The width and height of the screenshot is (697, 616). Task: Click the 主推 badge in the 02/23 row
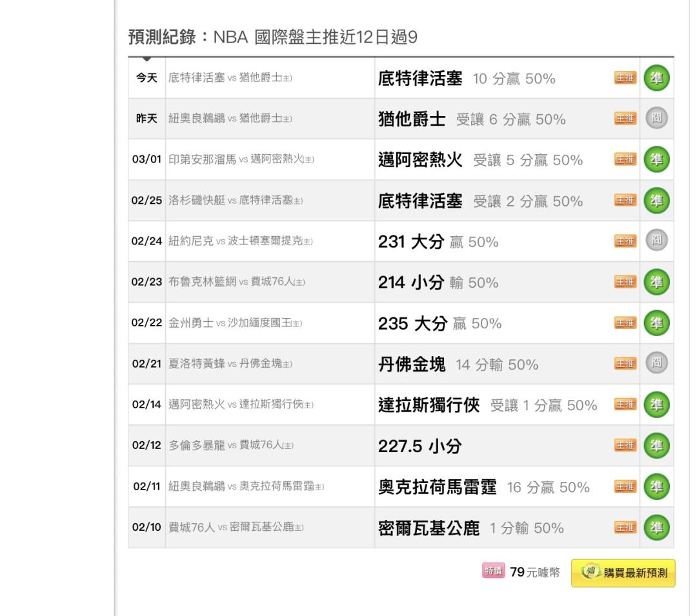point(625,282)
